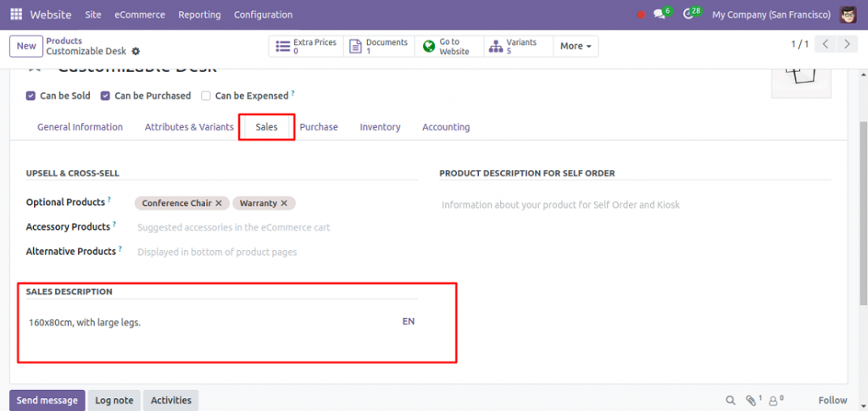
Task: Open the eCommerce menu
Action: point(140,14)
